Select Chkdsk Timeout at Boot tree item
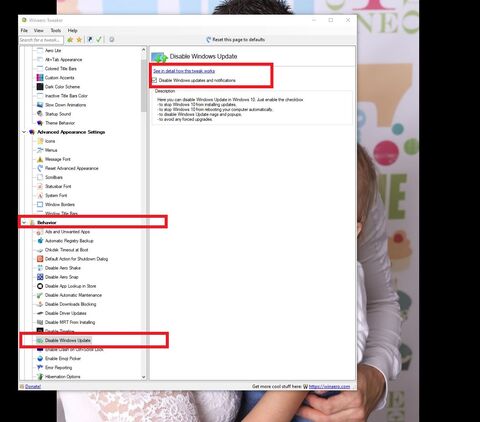The height and width of the screenshot is (422, 480). [x=67, y=250]
